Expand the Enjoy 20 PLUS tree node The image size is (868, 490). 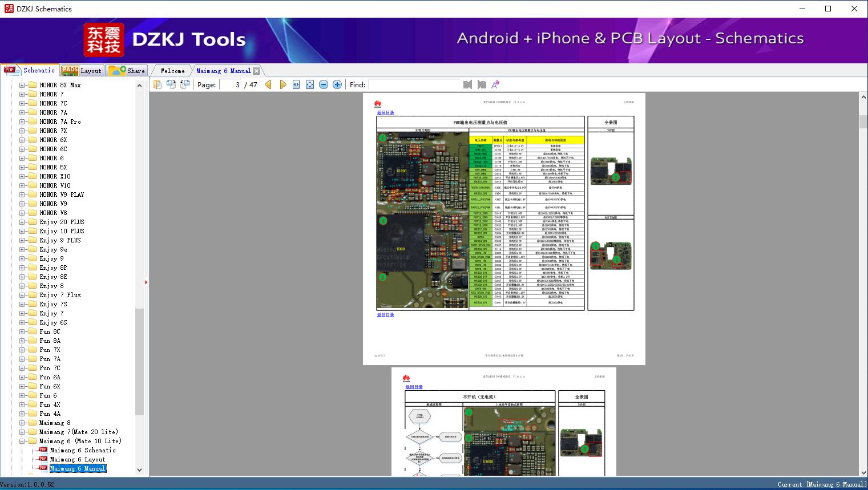(x=22, y=222)
